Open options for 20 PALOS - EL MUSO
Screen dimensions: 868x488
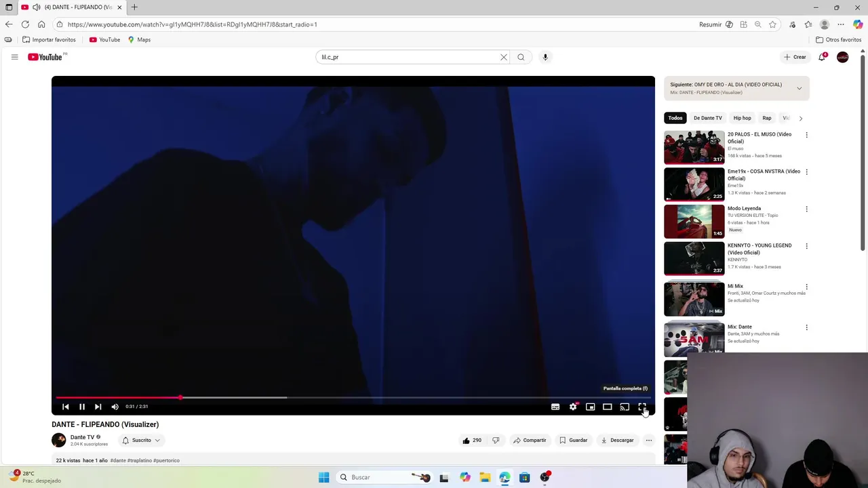click(806, 135)
